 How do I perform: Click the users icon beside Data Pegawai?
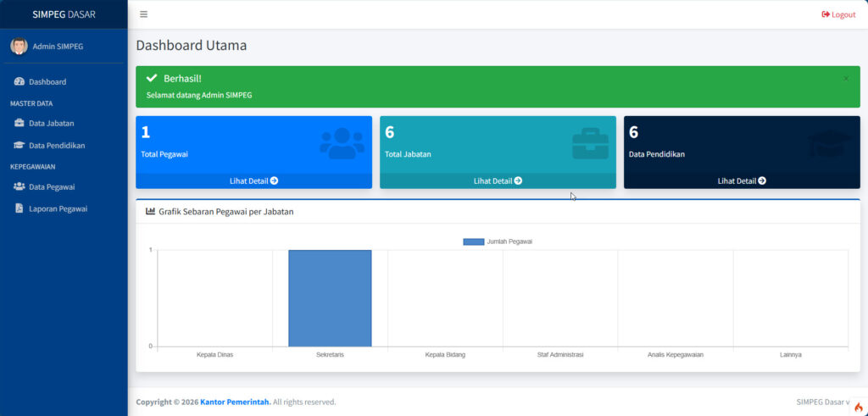(19, 186)
